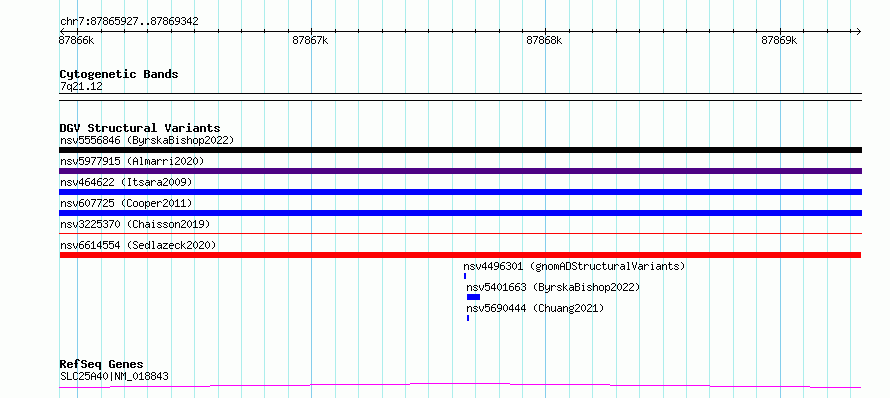Image resolution: width=890 pixels, height=398 pixels.
Task: Click the black nsv5556846 variant bar
Action: (x=460, y=150)
